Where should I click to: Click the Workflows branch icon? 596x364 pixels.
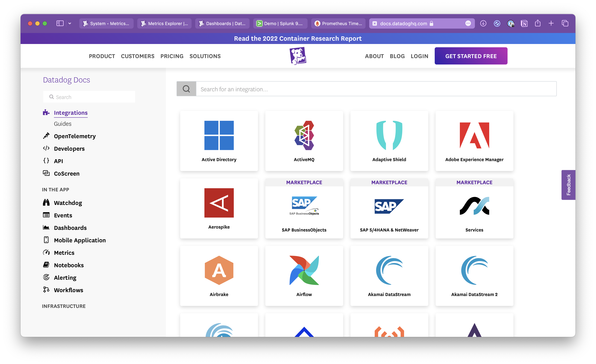[46, 290]
